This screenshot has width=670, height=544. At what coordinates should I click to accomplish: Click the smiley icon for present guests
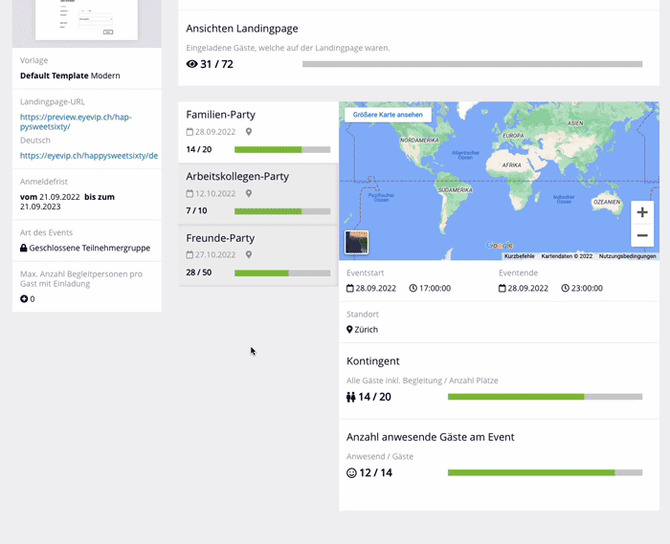click(351, 473)
